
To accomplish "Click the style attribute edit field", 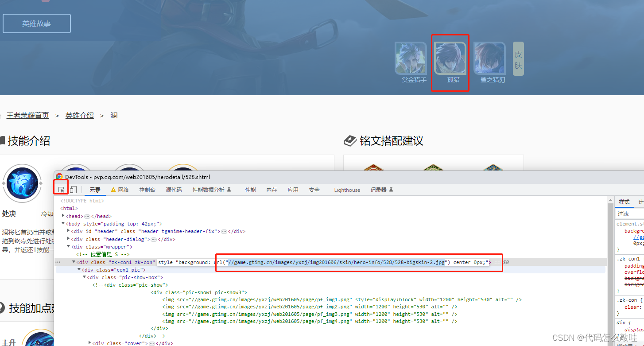I will pyautogui.click(x=324, y=262).
